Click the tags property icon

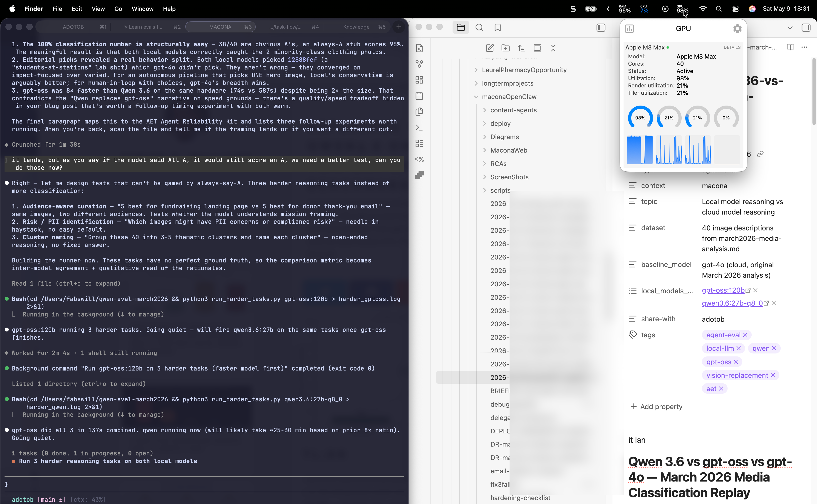coord(633,335)
